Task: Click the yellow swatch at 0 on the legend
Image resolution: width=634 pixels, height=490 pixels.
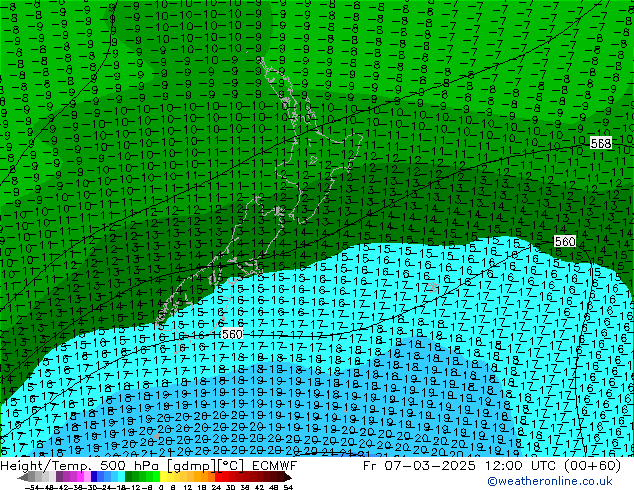Action: (163, 476)
